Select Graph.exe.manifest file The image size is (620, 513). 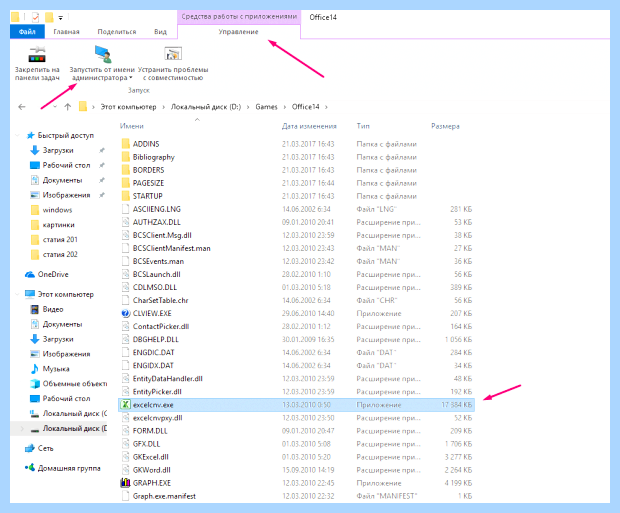[164, 496]
